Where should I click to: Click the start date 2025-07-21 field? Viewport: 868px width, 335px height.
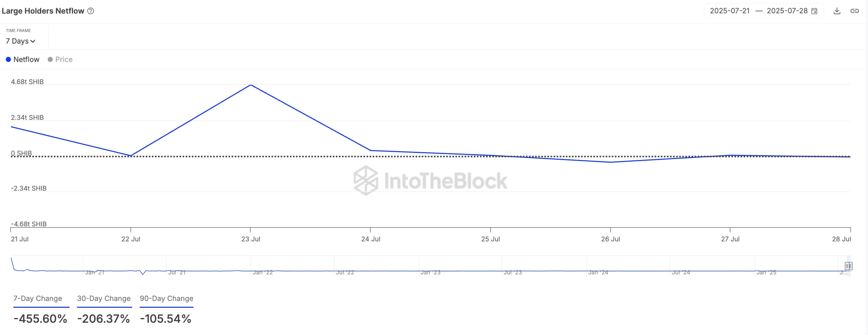pos(730,11)
